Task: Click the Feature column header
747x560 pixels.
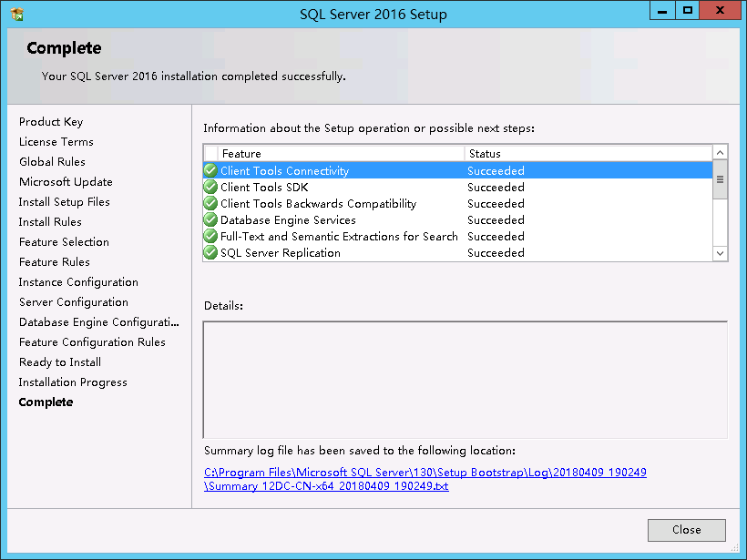Action: click(x=341, y=153)
